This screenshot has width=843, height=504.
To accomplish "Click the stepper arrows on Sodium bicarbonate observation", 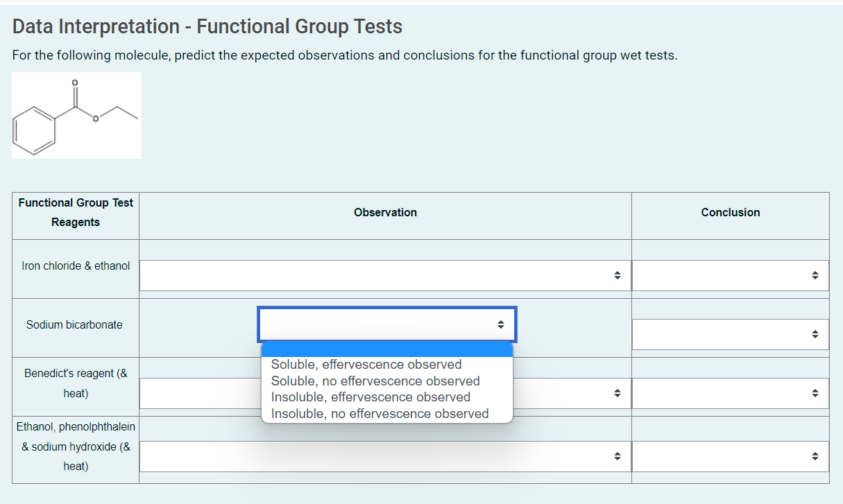I will click(501, 324).
